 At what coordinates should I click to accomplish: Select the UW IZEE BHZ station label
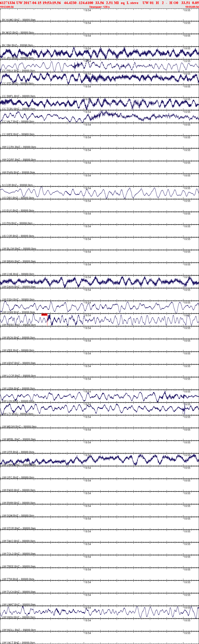click(18, 351)
